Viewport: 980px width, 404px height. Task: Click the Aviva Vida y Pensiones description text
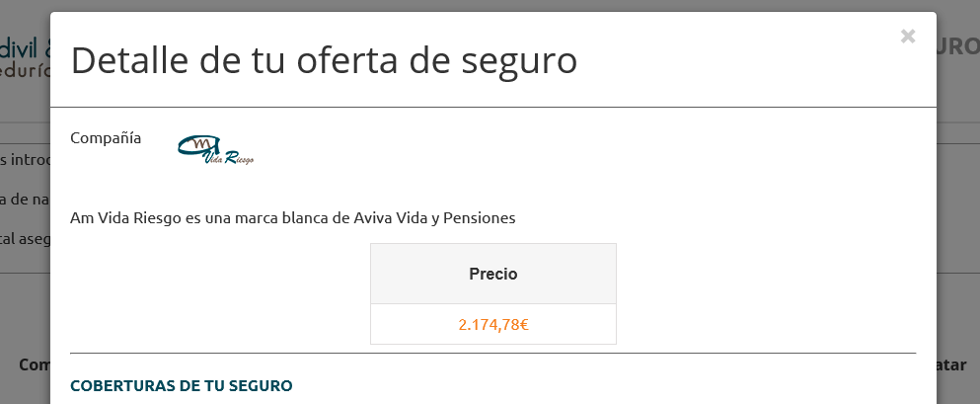tap(292, 218)
